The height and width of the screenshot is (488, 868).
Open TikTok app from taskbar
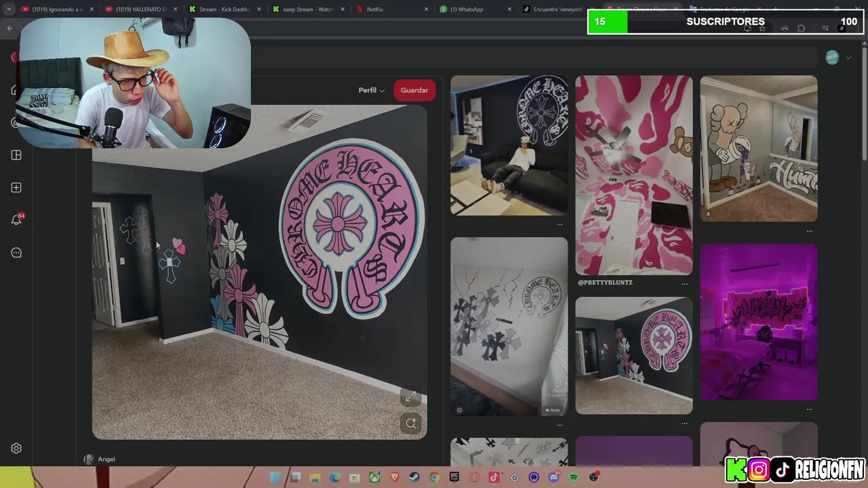pyautogui.click(x=494, y=477)
